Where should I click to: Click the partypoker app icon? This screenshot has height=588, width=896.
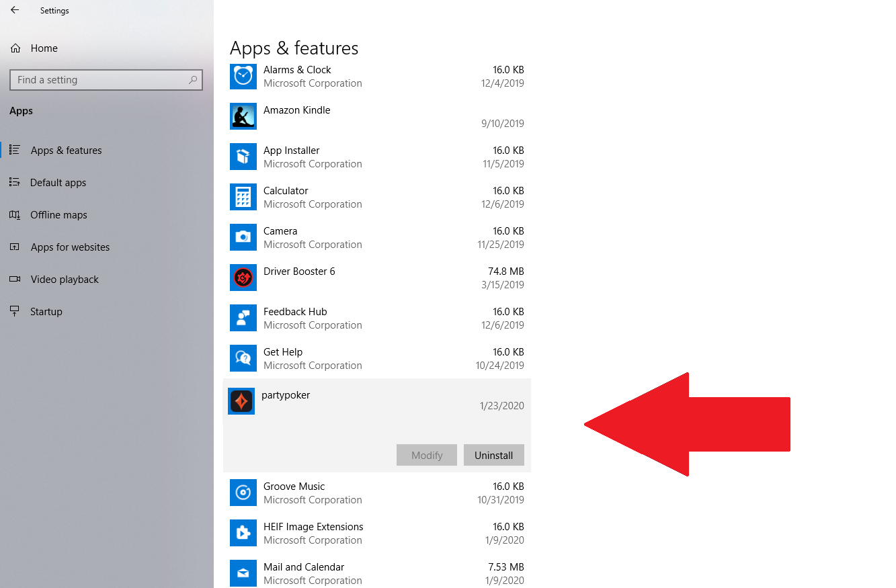(241, 401)
